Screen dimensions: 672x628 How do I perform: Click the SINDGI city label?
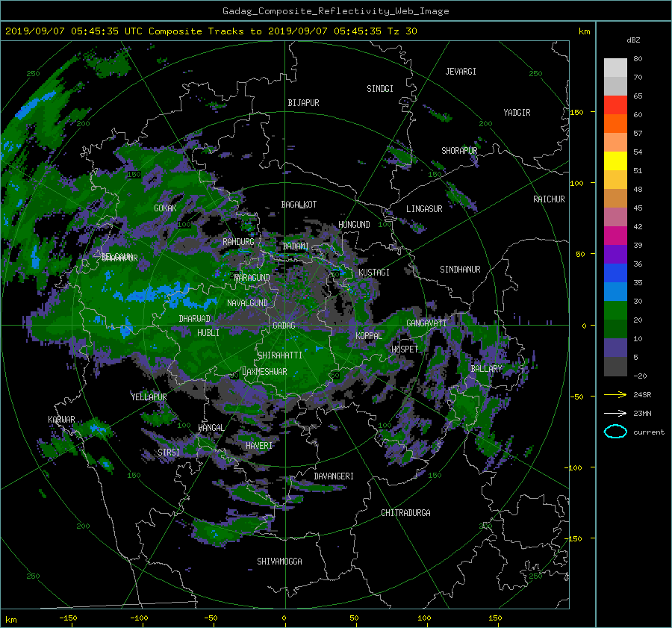pyautogui.click(x=380, y=89)
